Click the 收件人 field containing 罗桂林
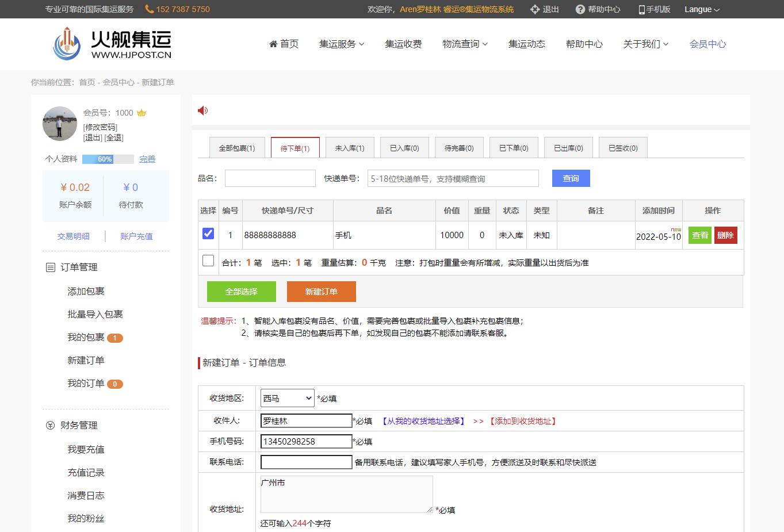Image resolution: width=784 pixels, height=532 pixels. [307, 421]
